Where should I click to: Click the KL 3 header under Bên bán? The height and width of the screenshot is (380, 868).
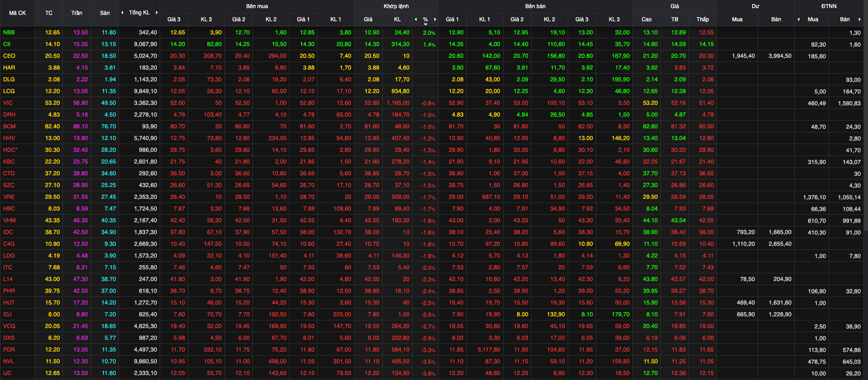[614, 19]
